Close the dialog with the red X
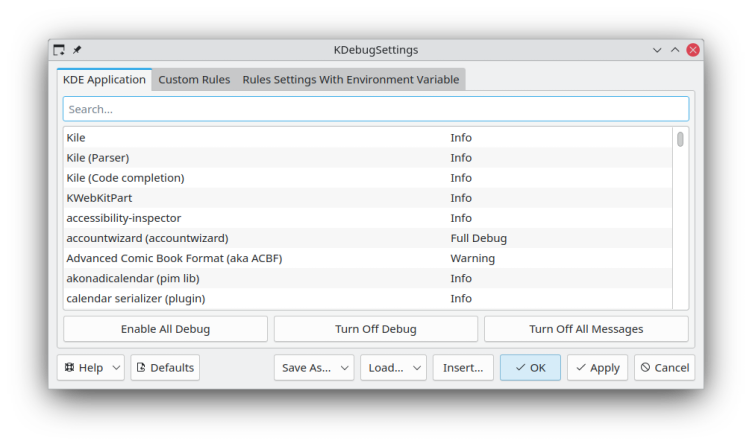The image size is (752, 446). point(692,50)
